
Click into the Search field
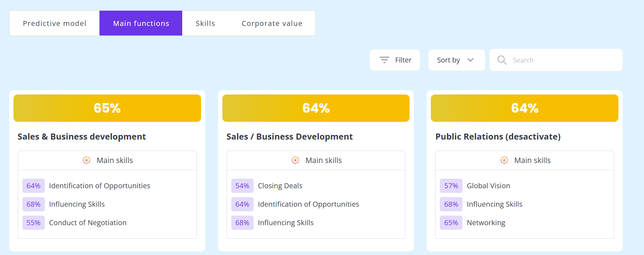(556, 60)
